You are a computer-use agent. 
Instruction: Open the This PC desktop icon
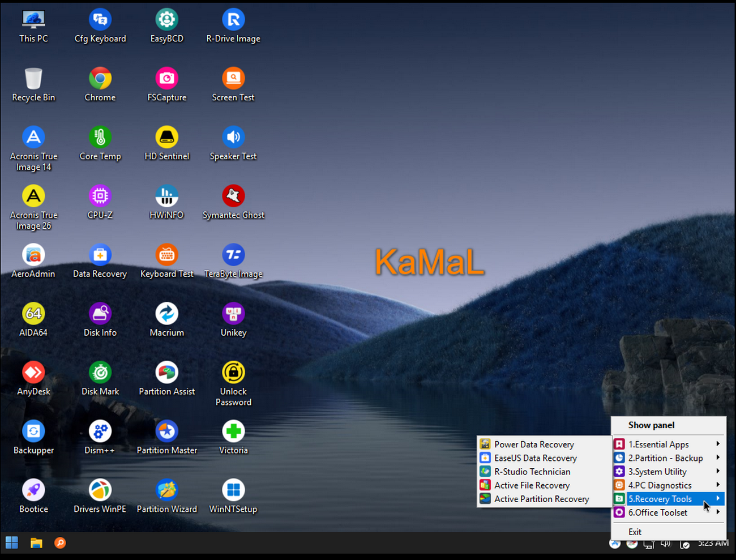point(33,27)
